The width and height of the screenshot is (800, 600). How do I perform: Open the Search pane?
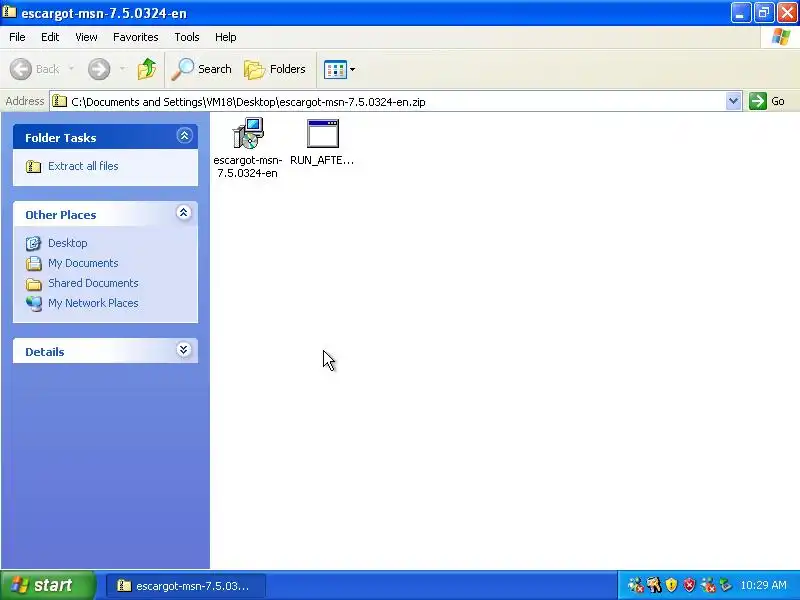202,69
